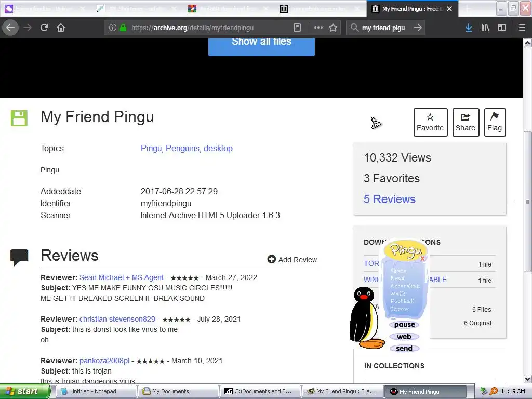Image resolution: width=532 pixels, height=399 pixels.
Task: Open page actions three-dot menu
Action: point(318,28)
